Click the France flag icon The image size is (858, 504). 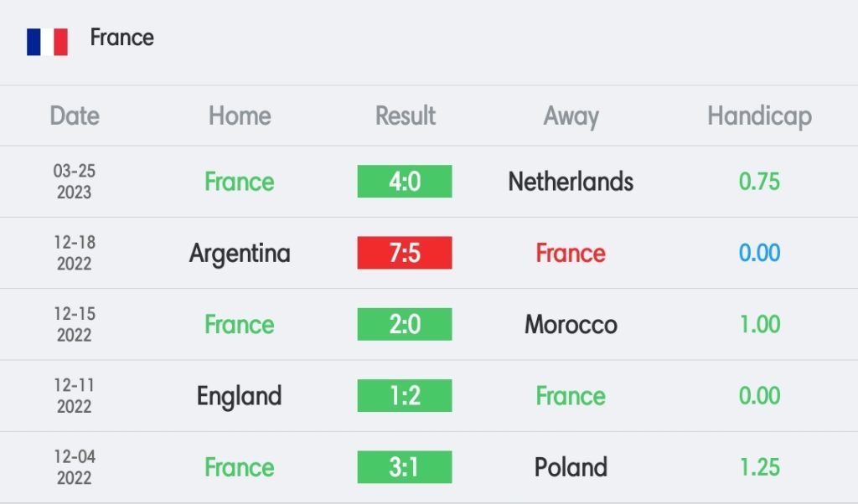click(x=47, y=42)
